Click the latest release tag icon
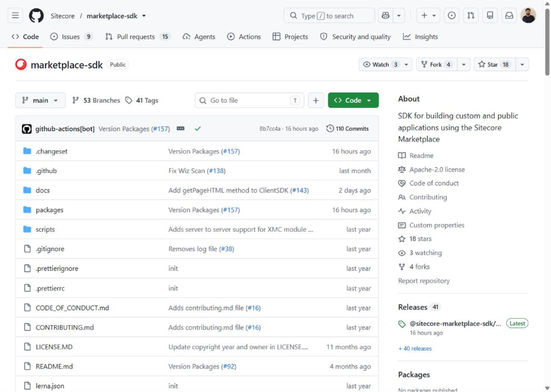This screenshot has height=392, width=551. [401, 324]
